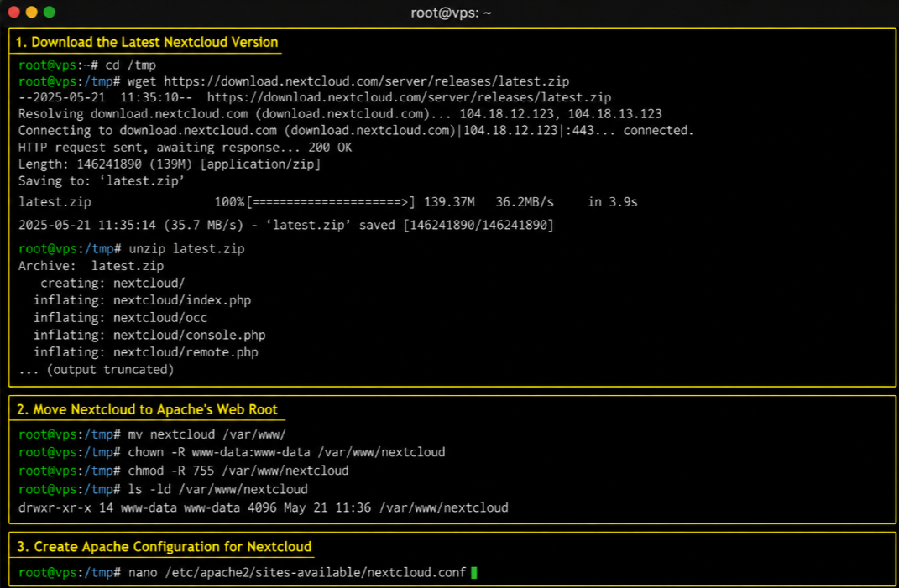Click the "Archive: latest.zip" line
Screen dimensions: 899x588
pos(91,266)
